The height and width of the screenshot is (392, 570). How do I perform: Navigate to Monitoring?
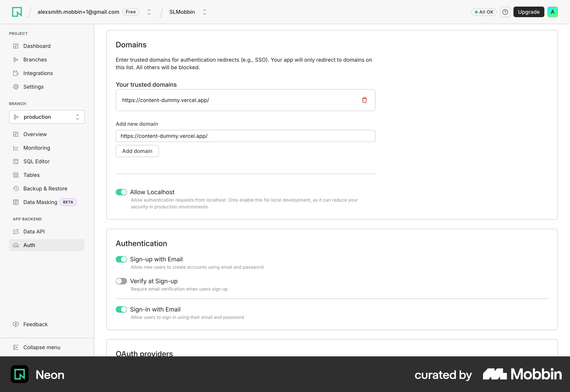[47, 148]
